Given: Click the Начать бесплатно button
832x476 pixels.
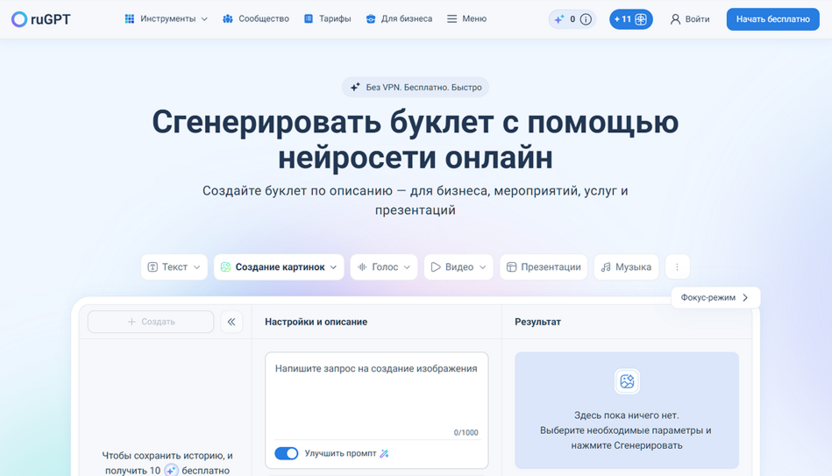Looking at the screenshot, I should pos(773,19).
